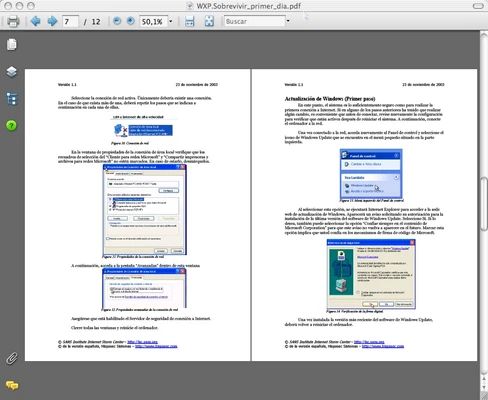Image resolution: width=488 pixels, height=400 pixels.
Task: Click the digital signature verification figure
Action: 371,274
